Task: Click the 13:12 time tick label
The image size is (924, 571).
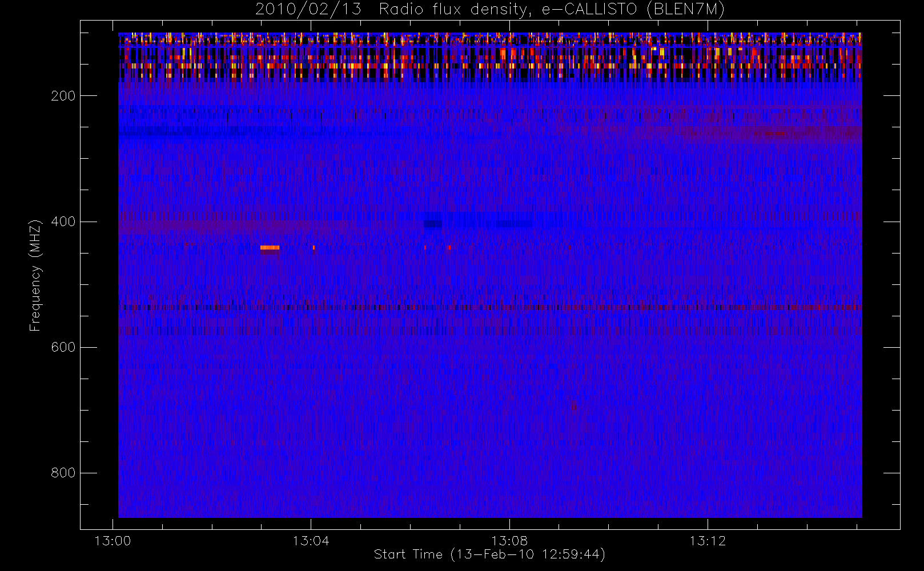Action: tap(708, 541)
